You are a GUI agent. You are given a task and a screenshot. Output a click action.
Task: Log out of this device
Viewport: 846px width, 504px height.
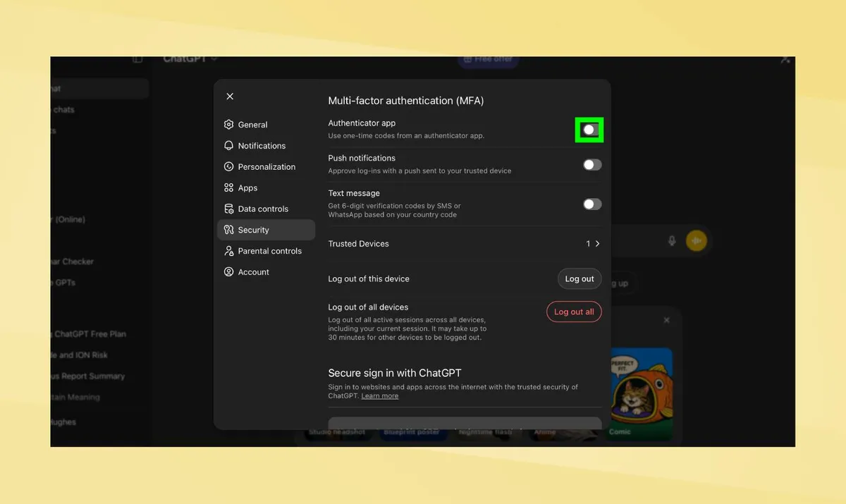pyautogui.click(x=580, y=279)
